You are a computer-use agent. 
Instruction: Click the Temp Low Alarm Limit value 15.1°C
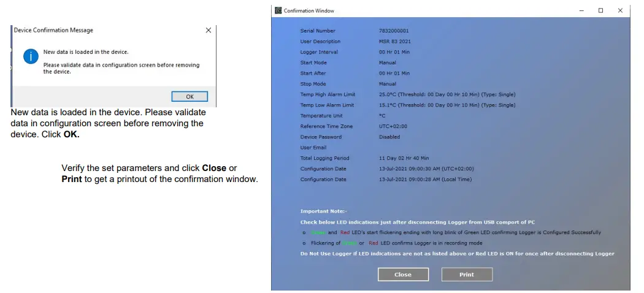tap(447, 105)
